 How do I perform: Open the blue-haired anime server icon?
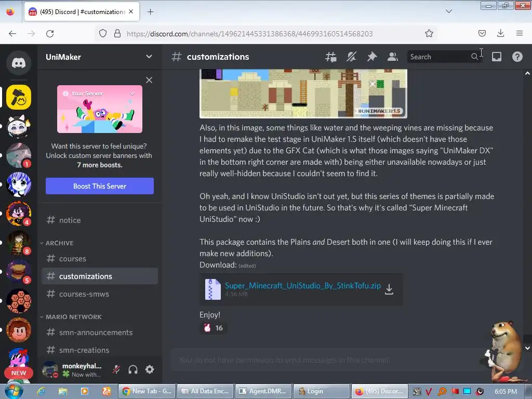19,184
